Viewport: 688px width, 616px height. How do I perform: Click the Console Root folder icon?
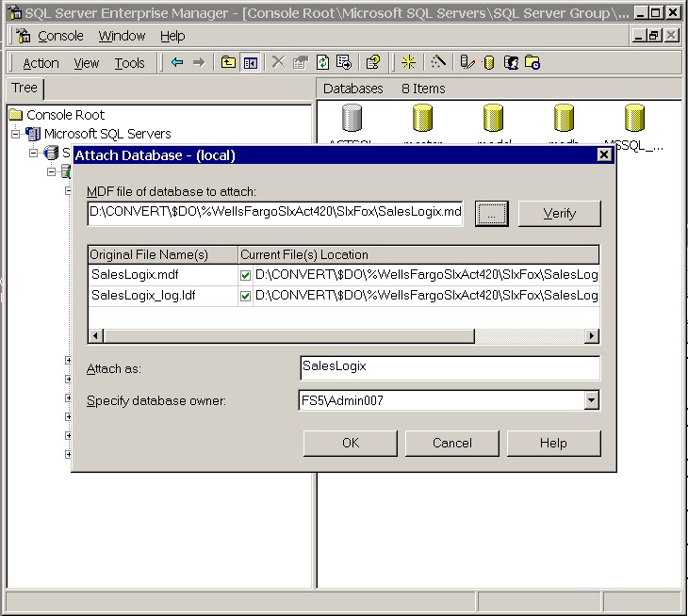(16, 115)
